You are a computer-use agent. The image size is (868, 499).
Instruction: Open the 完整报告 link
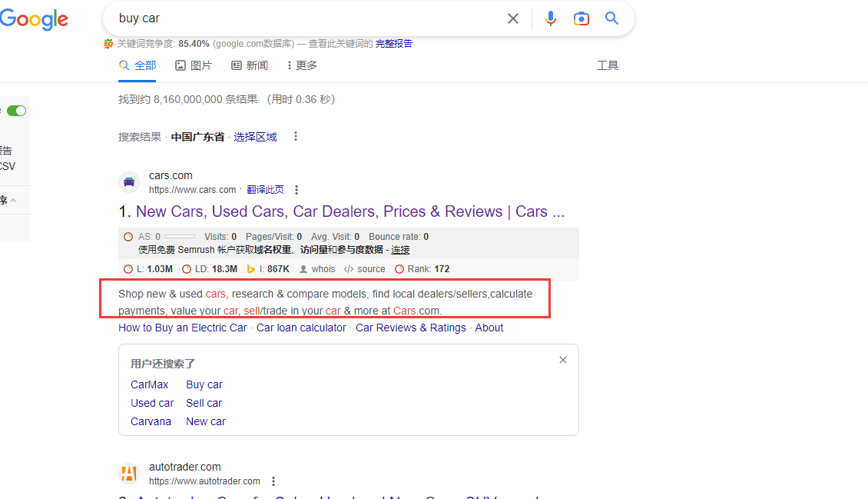click(x=393, y=44)
